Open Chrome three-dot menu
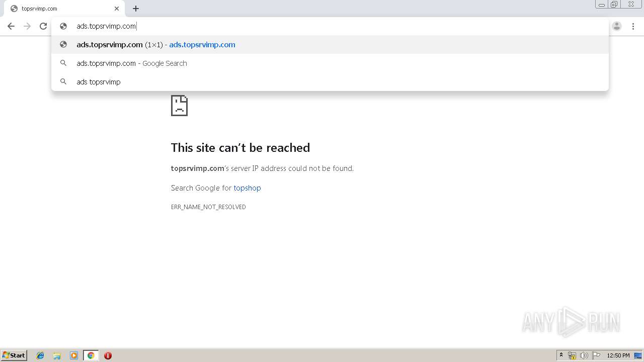Viewport: 644px width, 362px height. [x=633, y=26]
